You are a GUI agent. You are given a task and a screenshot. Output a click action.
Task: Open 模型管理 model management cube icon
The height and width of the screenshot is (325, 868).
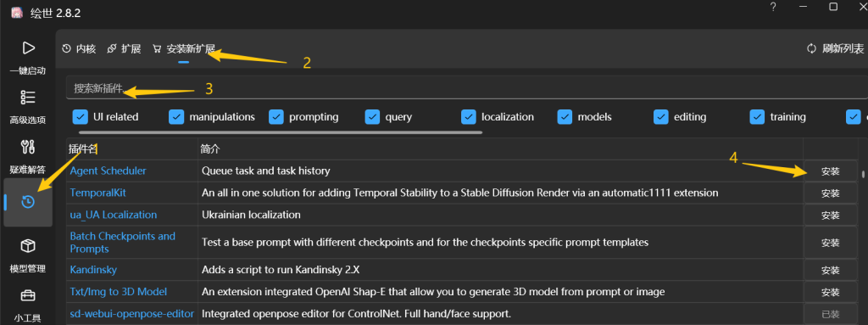click(28, 246)
